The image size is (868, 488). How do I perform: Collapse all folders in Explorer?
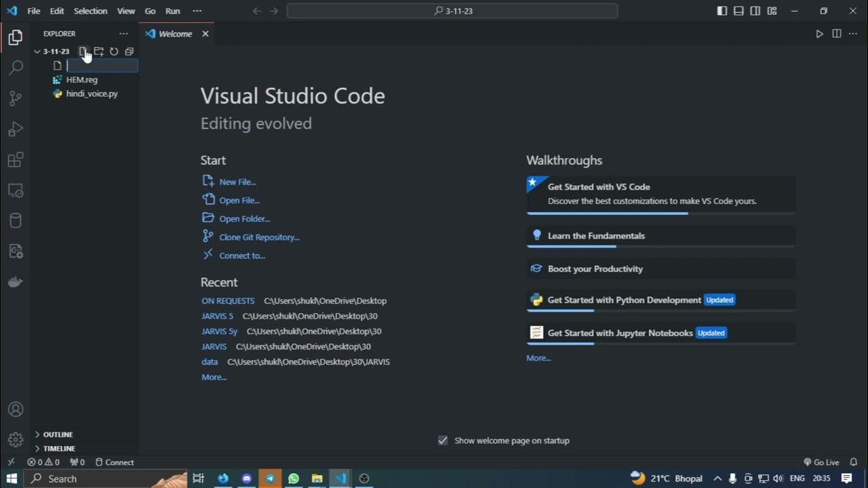click(129, 52)
